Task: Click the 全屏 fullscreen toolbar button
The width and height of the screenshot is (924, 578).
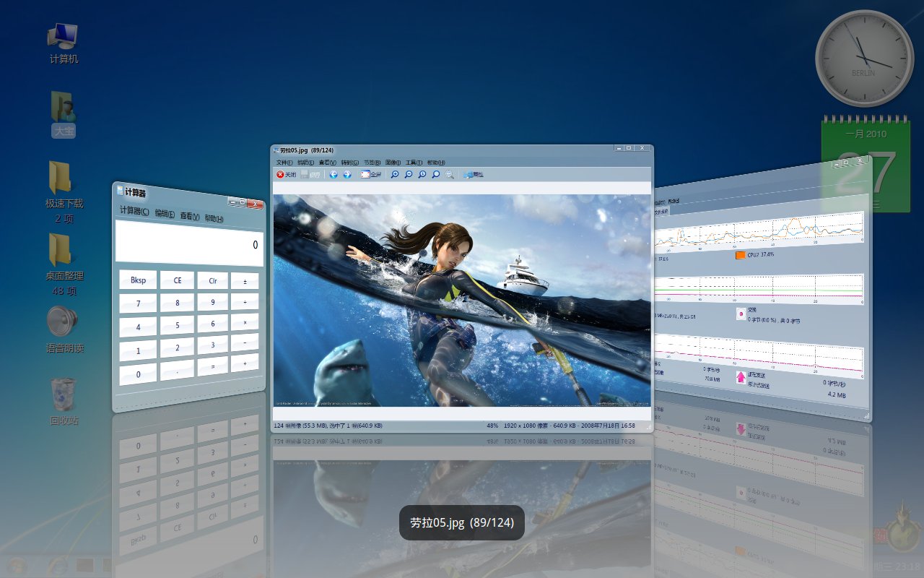Action: click(370, 174)
